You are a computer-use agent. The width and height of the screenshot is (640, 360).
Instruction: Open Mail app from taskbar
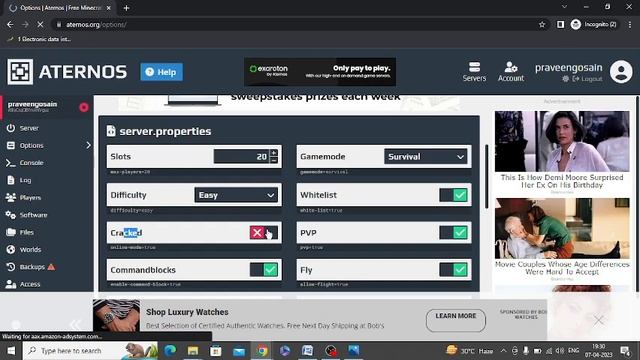[x=239, y=351]
